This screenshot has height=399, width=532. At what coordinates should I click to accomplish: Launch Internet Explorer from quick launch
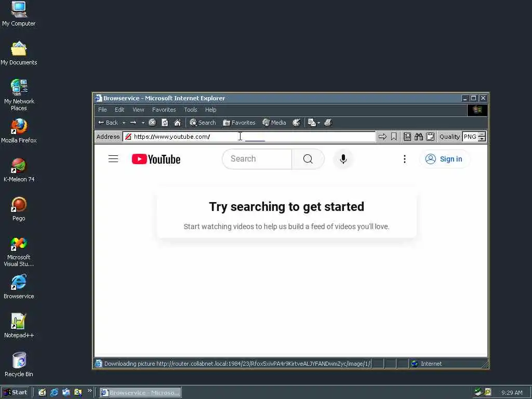[54, 393]
